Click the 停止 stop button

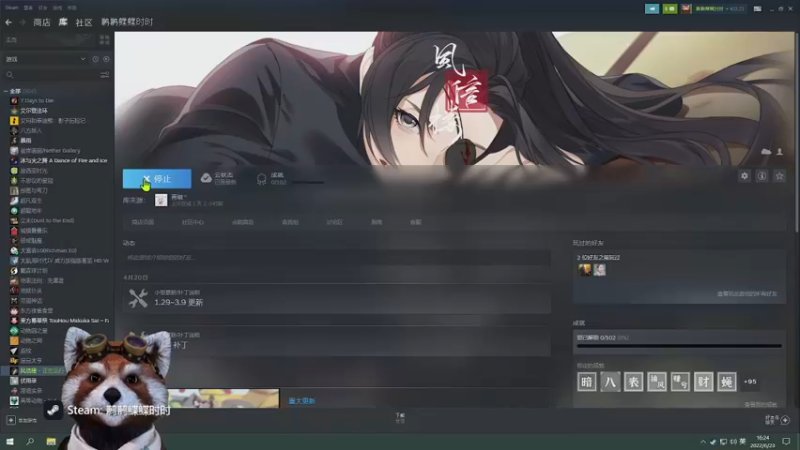157,179
